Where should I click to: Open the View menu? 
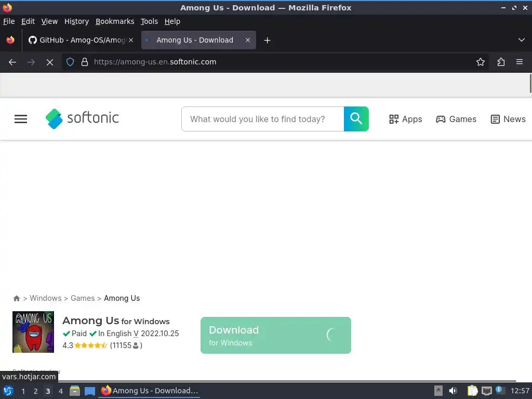[49, 21]
